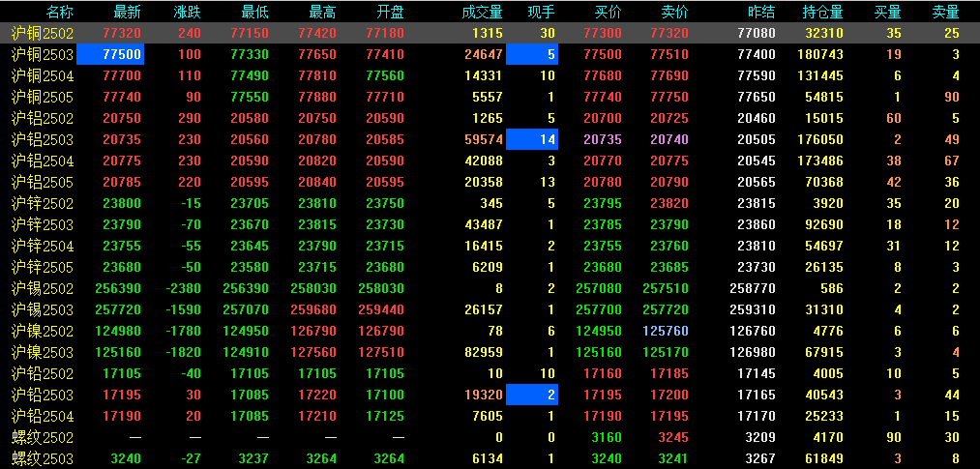Click the 最高 column header
980x469 pixels.
[322, 12]
